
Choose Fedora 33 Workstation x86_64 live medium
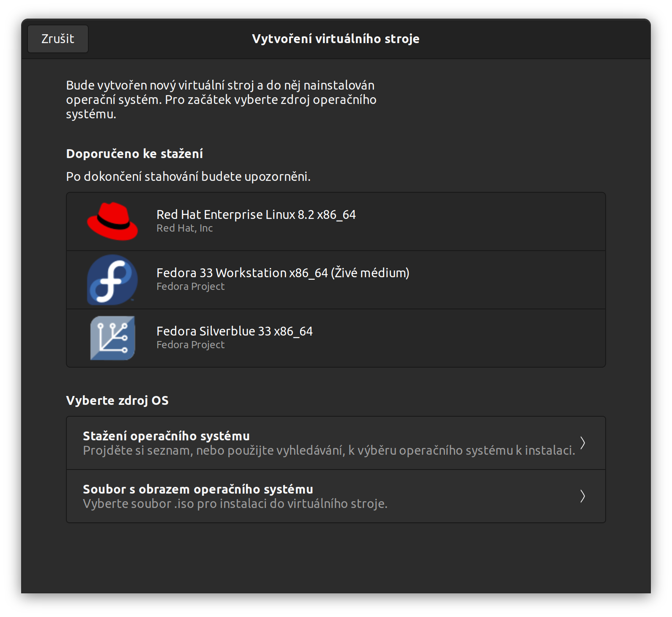point(336,280)
